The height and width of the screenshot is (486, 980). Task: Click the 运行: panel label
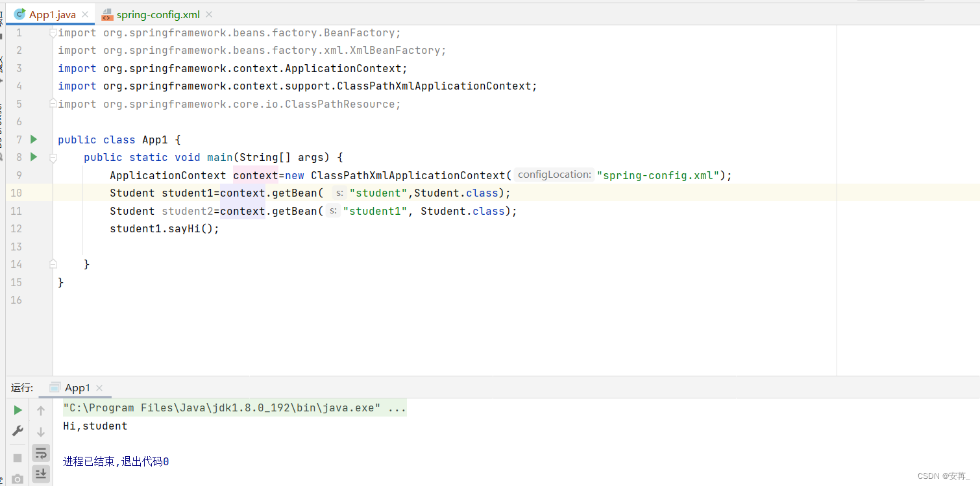22,387
